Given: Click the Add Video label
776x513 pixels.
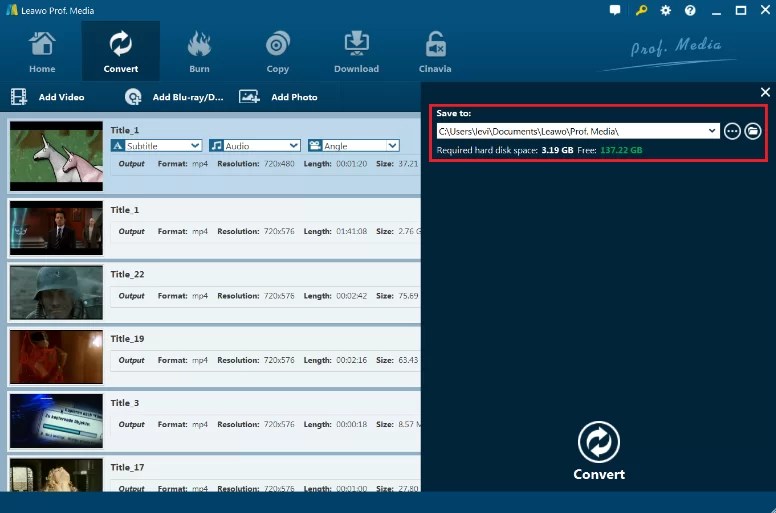Looking at the screenshot, I should tap(61, 97).
